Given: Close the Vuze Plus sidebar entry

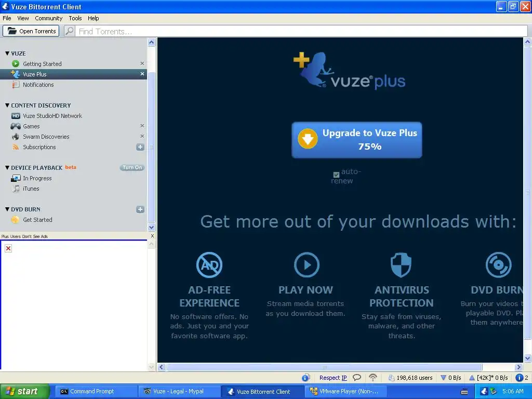Looking at the screenshot, I should pyautogui.click(x=142, y=74).
